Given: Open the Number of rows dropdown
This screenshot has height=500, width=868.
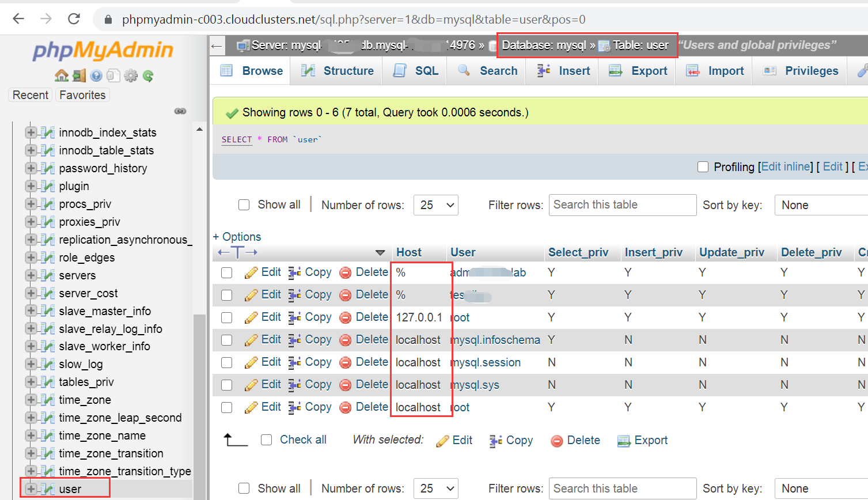Looking at the screenshot, I should pyautogui.click(x=436, y=204).
